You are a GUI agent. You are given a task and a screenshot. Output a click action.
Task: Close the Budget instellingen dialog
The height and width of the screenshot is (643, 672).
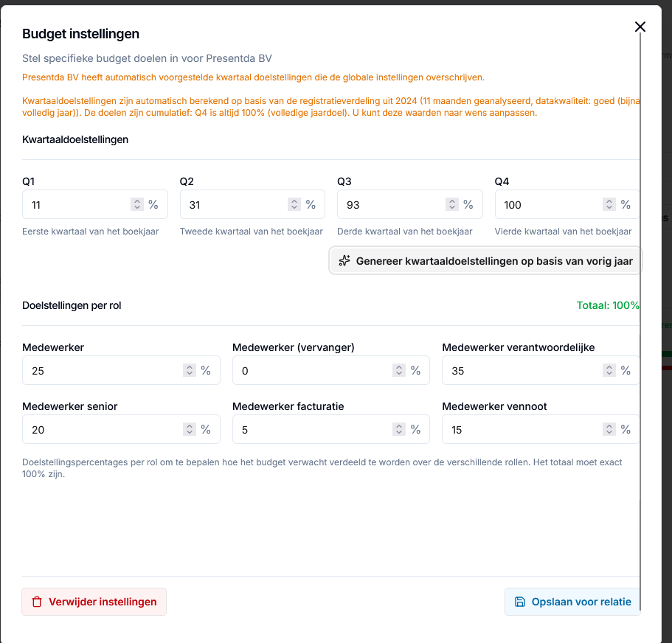tap(640, 27)
